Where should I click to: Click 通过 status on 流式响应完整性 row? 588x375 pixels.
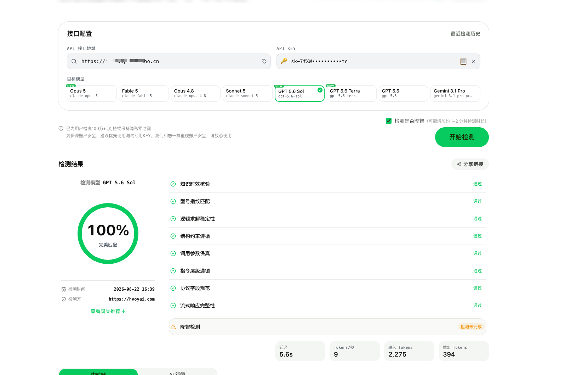[x=478, y=306]
